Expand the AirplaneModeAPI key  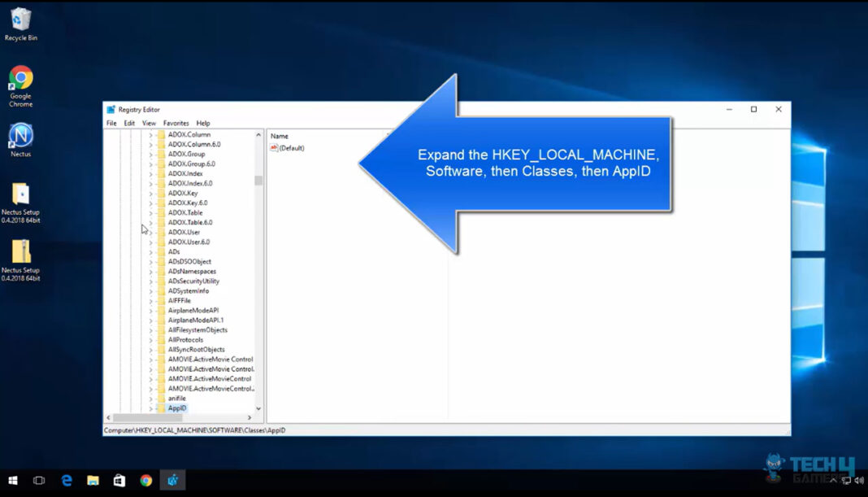coord(150,311)
